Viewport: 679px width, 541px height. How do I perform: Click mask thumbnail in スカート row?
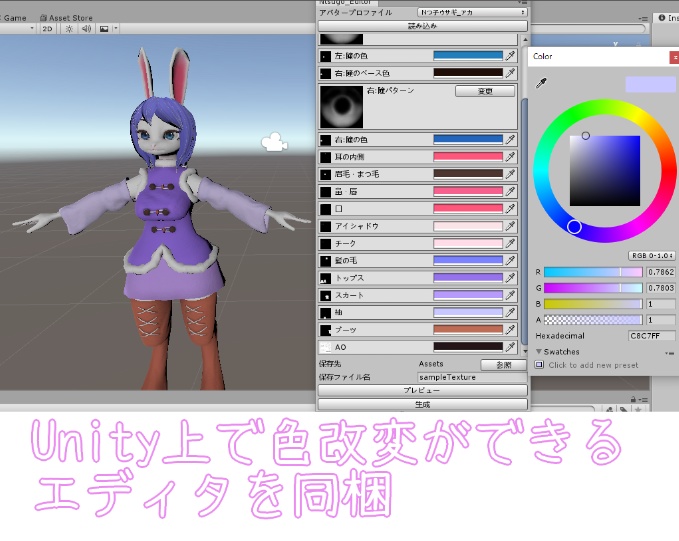point(325,295)
